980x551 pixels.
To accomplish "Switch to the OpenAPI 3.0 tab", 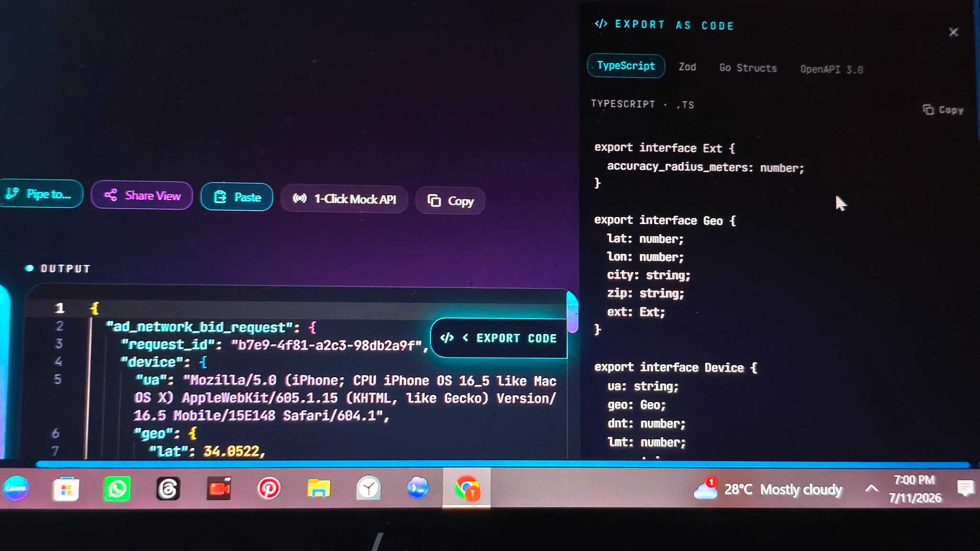I will click(x=832, y=69).
